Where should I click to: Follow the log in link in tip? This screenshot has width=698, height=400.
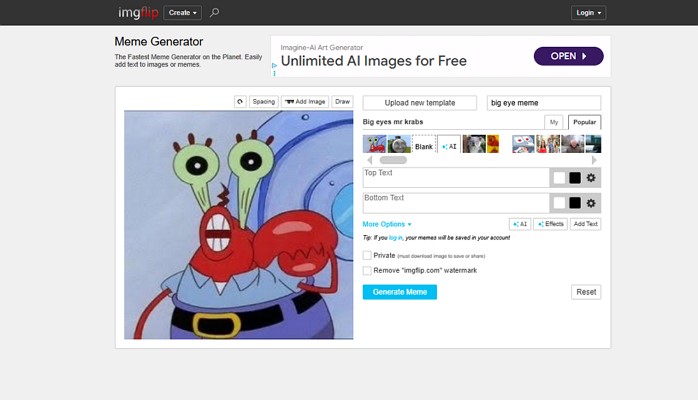pyautogui.click(x=395, y=238)
